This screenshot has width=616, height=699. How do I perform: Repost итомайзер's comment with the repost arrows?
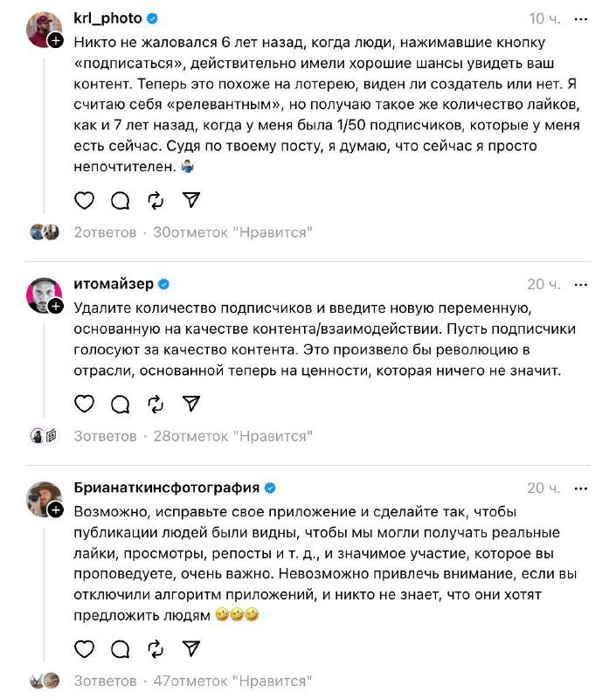tap(156, 405)
